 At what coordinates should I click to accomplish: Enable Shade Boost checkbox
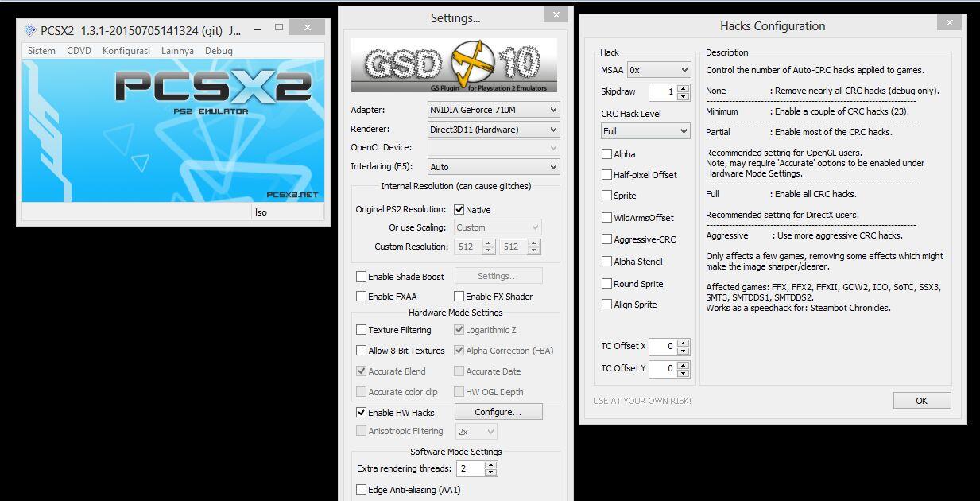click(362, 277)
